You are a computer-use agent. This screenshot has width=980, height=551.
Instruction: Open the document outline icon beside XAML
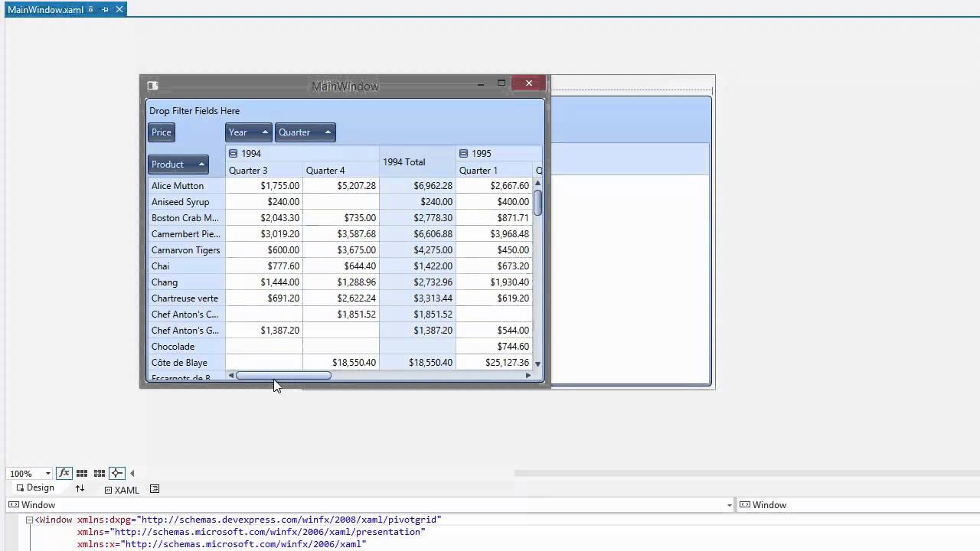[155, 489]
